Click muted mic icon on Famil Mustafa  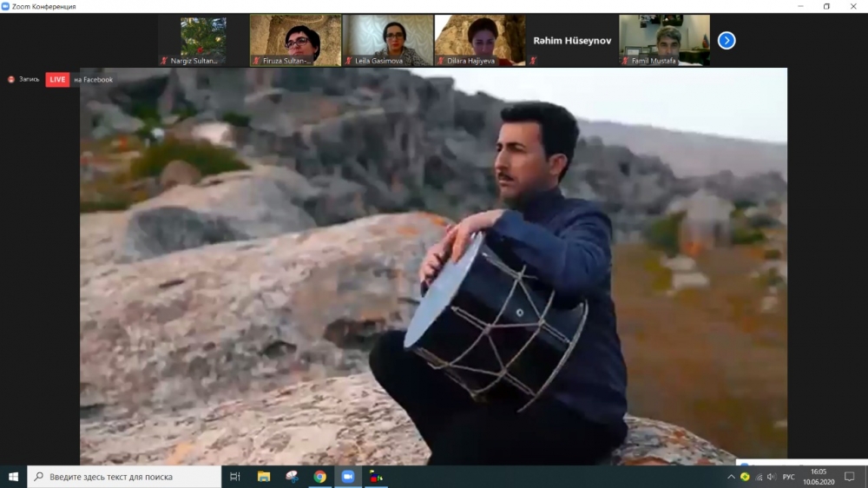tap(625, 61)
